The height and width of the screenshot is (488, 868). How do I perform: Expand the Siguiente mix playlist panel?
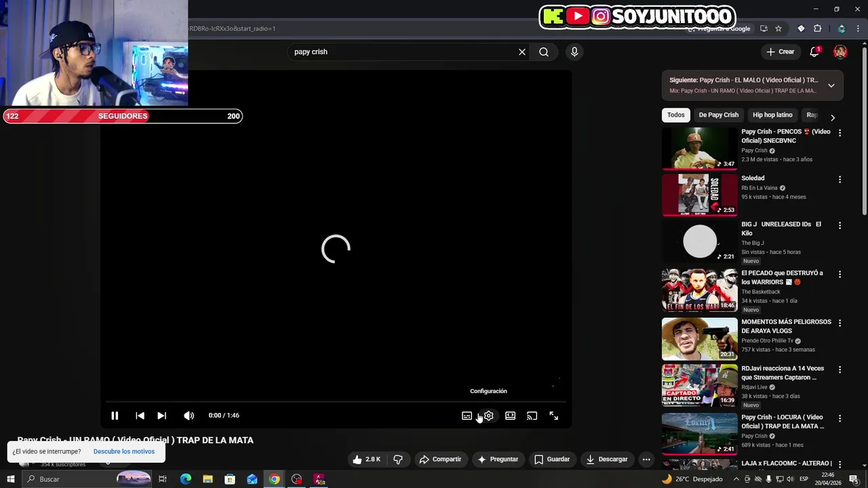[x=831, y=85]
